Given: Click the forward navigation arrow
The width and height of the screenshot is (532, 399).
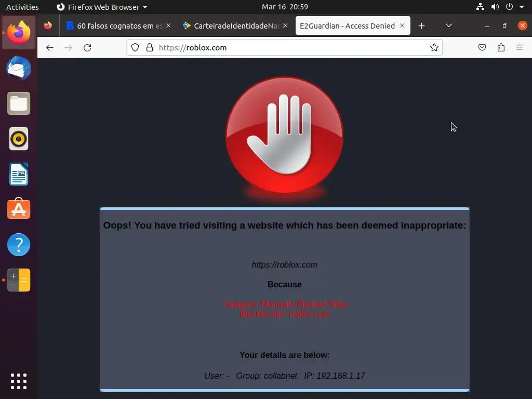Looking at the screenshot, I should click(x=69, y=47).
